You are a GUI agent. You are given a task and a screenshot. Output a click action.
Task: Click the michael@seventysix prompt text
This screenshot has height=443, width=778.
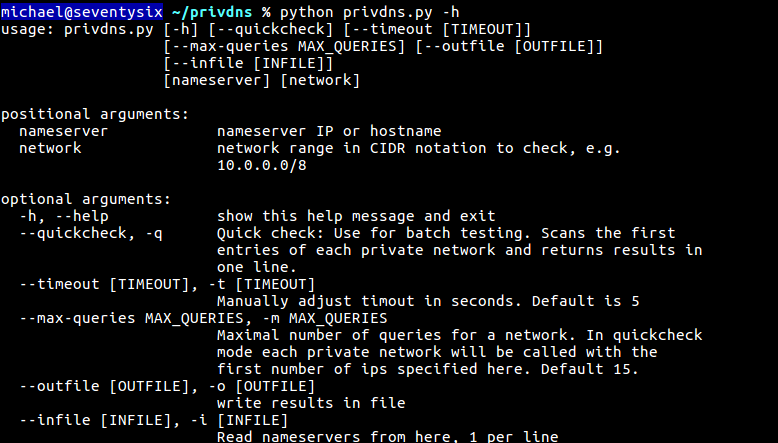(x=82, y=12)
